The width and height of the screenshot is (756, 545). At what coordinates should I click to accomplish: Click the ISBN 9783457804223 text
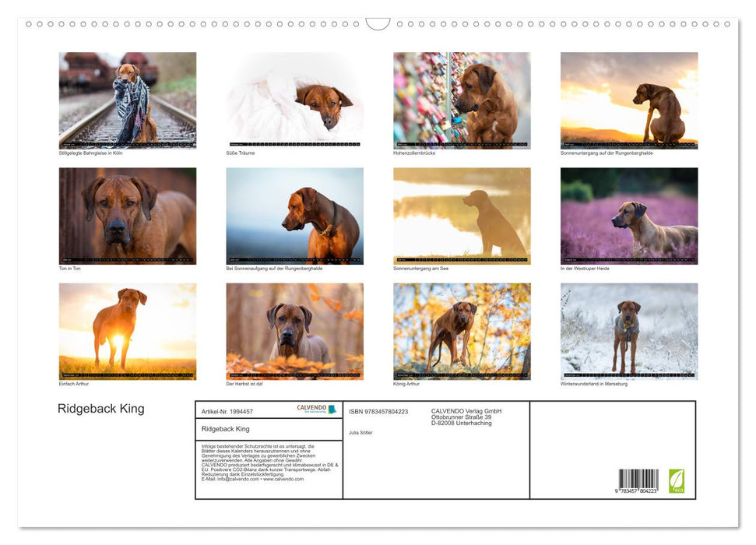coord(379,412)
